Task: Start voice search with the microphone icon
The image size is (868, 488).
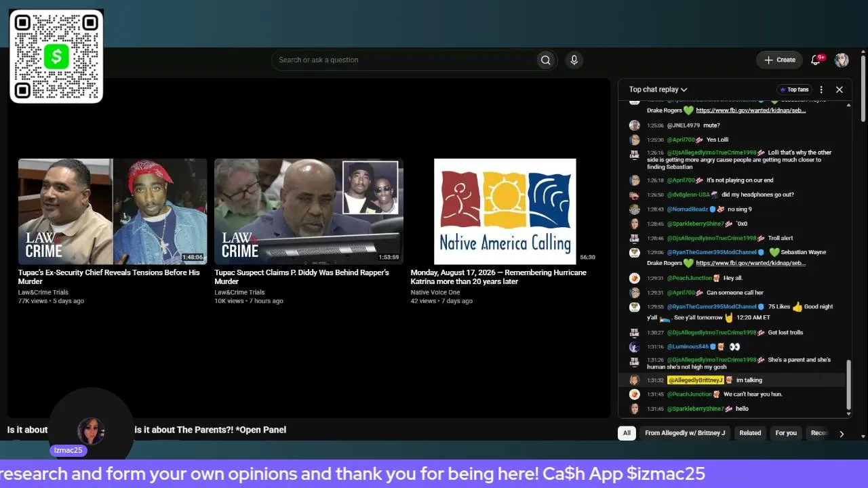Action: click(574, 60)
